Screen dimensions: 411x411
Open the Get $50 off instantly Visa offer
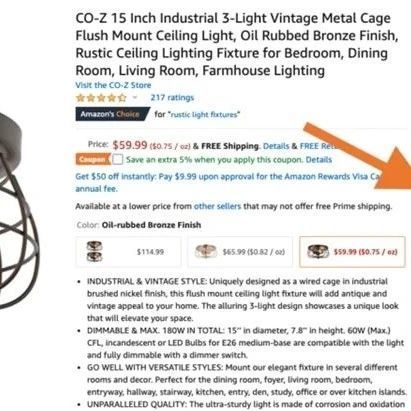(227, 182)
